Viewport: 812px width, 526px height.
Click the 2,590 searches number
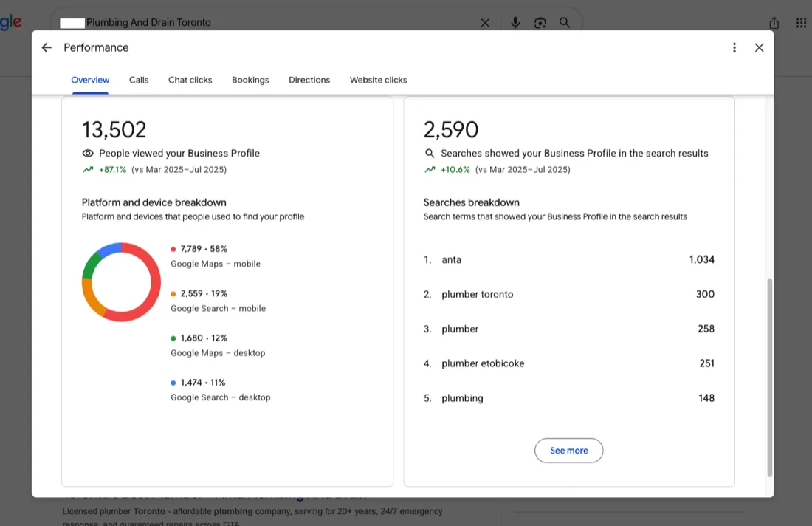tap(451, 129)
